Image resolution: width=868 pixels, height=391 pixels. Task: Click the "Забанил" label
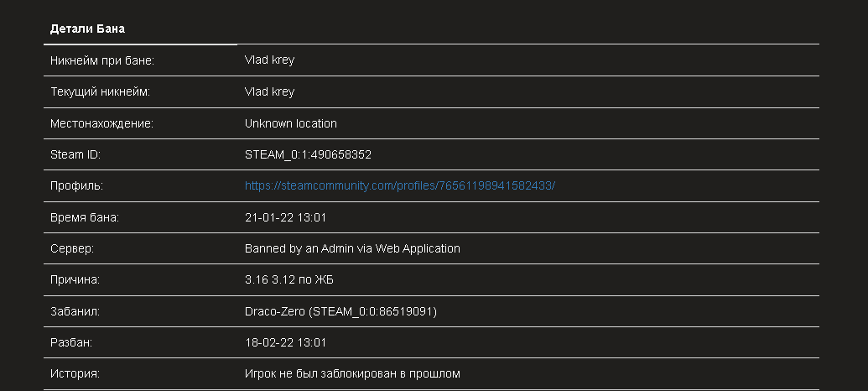pyautogui.click(x=75, y=311)
